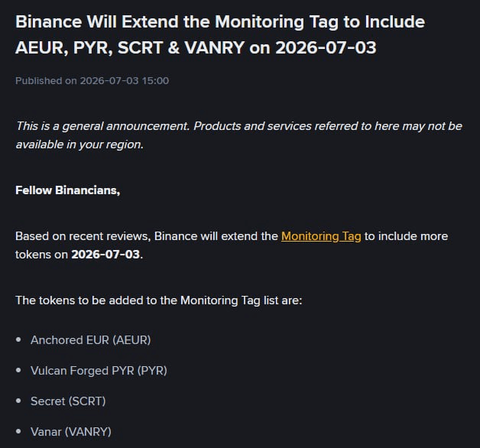
Task: Select the Vanar (VANRY) list item
Action: click(x=71, y=432)
